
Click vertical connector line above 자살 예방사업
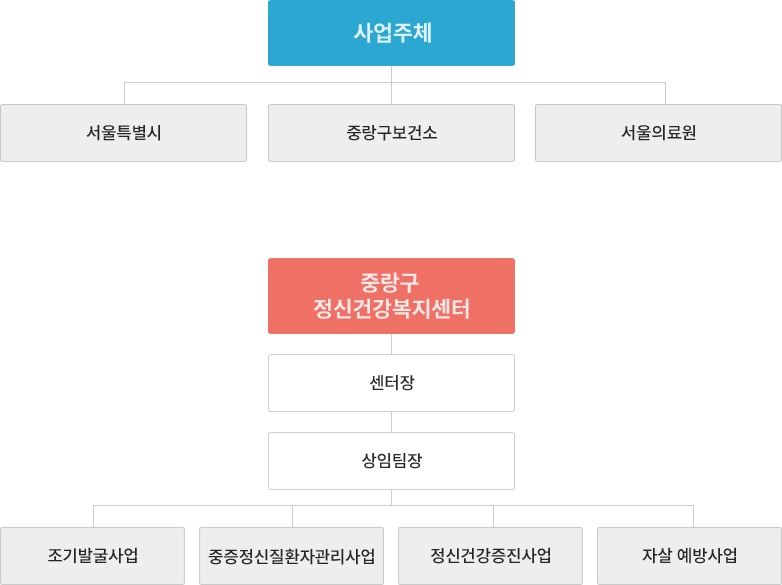(693, 516)
